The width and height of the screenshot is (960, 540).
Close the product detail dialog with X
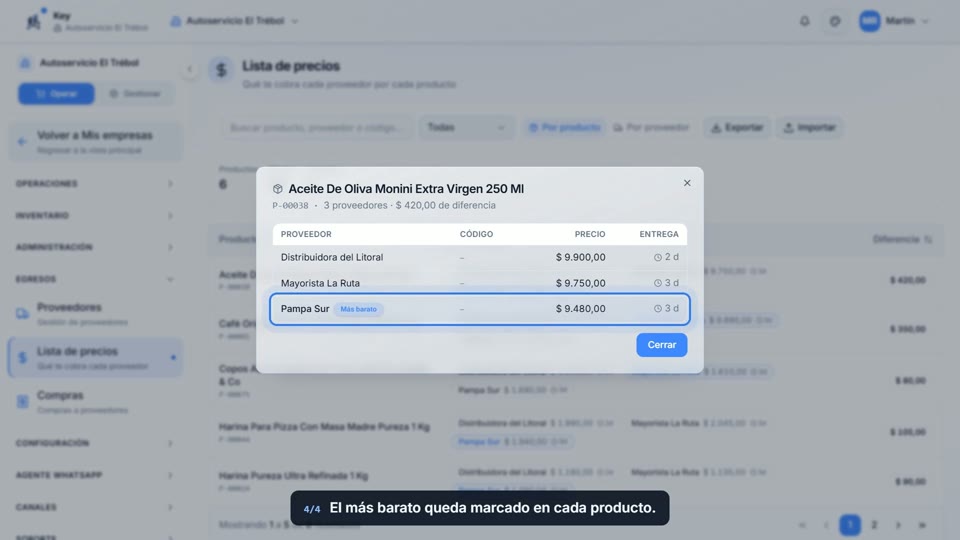687,183
